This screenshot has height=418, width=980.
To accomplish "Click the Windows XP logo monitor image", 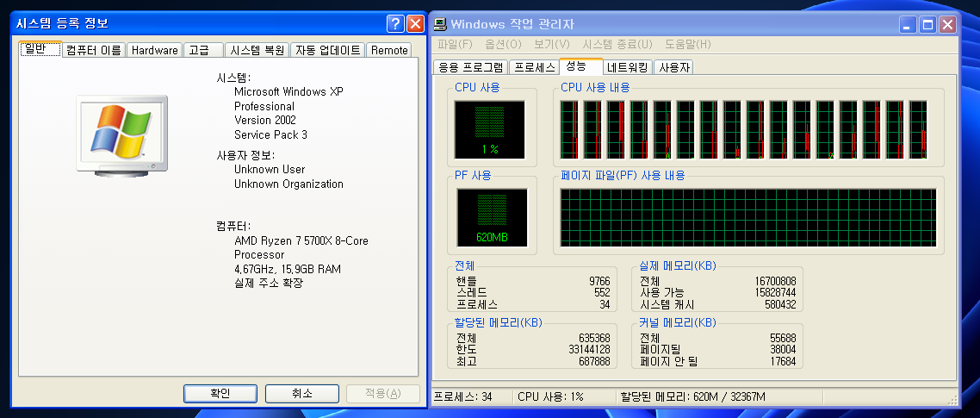I will (122, 135).
